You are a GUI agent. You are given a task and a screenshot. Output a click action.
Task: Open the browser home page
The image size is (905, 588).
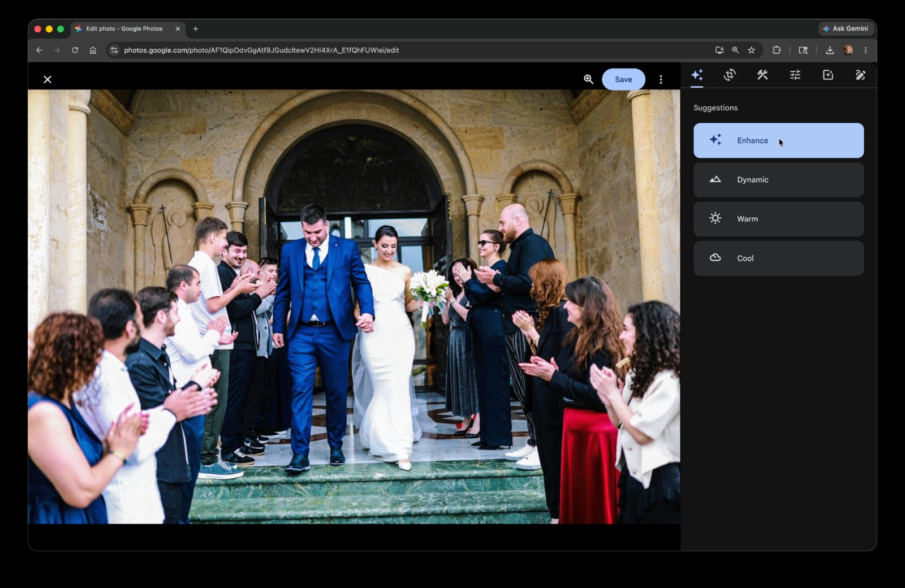(93, 50)
